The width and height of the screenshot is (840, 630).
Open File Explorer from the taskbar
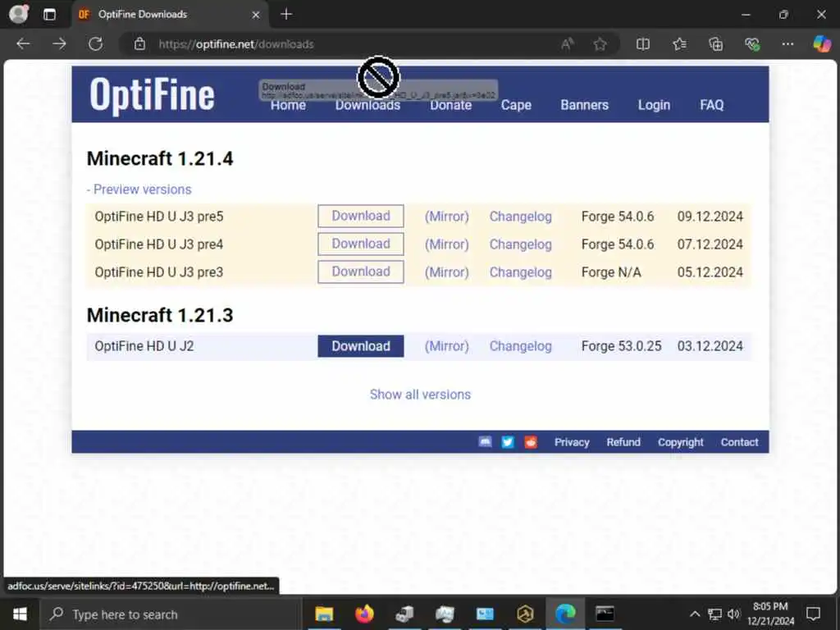[x=323, y=614]
